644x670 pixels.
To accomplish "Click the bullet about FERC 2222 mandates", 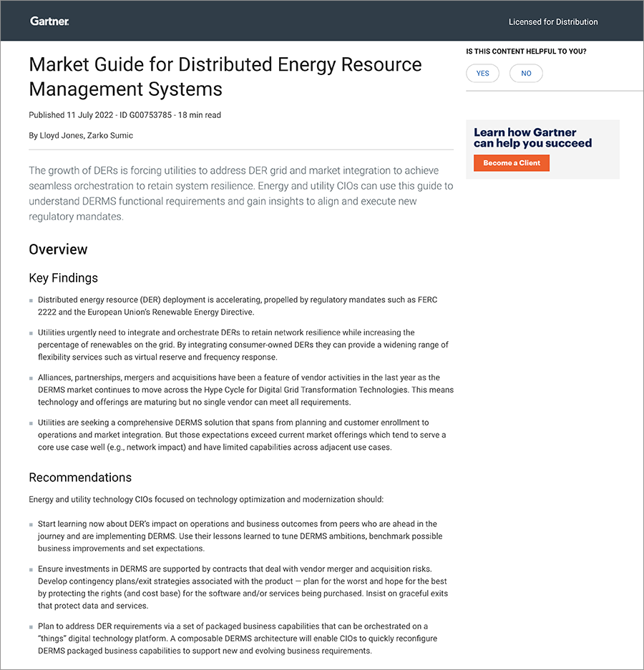I will (x=238, y=306).
